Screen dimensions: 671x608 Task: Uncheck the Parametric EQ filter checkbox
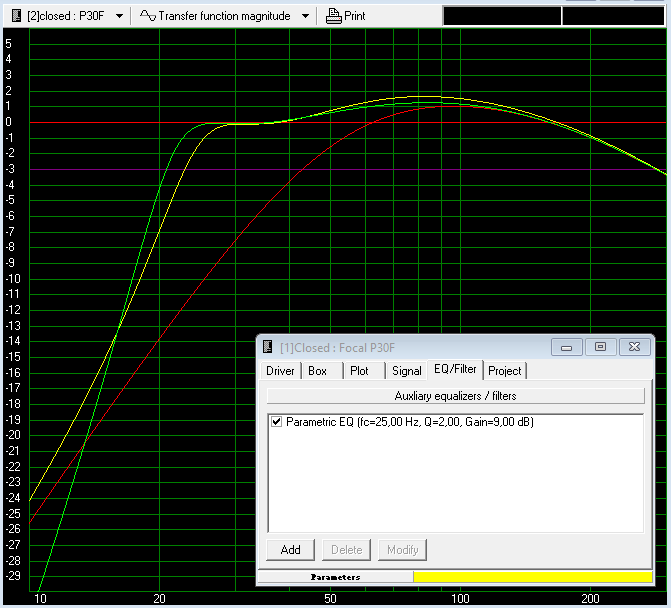coord(277,422)
